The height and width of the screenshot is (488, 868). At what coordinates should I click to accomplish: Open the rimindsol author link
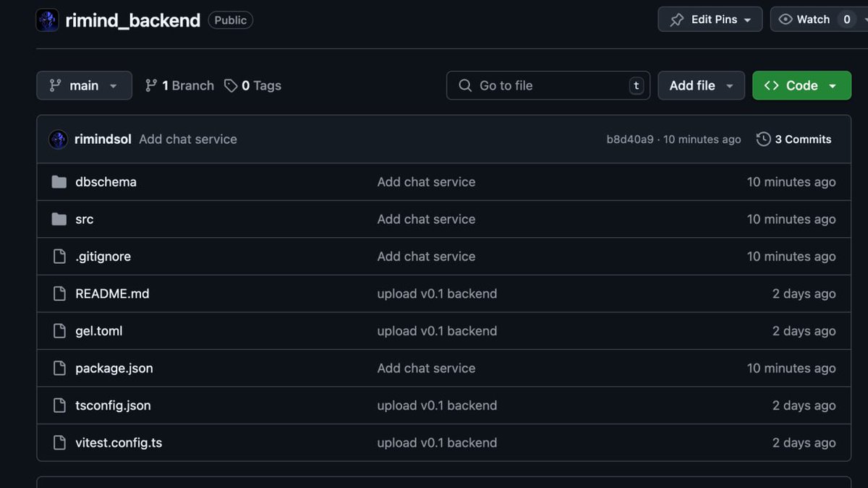tap(103, 139)
